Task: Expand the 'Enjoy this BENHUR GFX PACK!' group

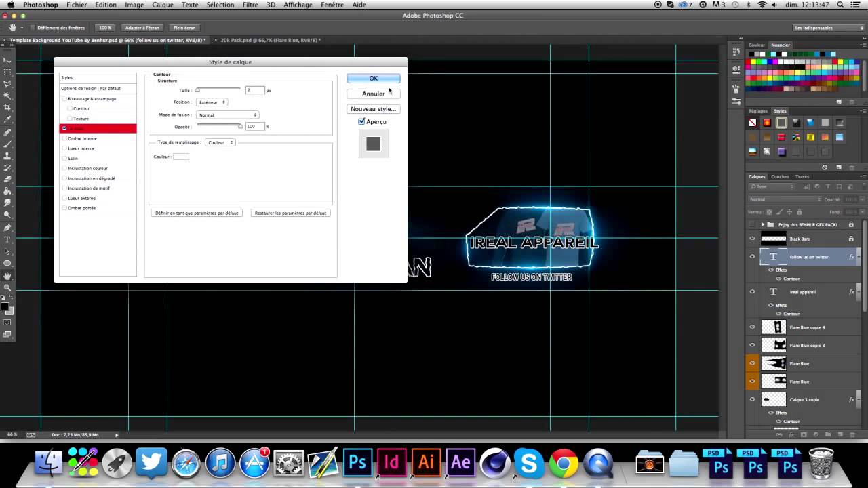Action: (763, 224)
